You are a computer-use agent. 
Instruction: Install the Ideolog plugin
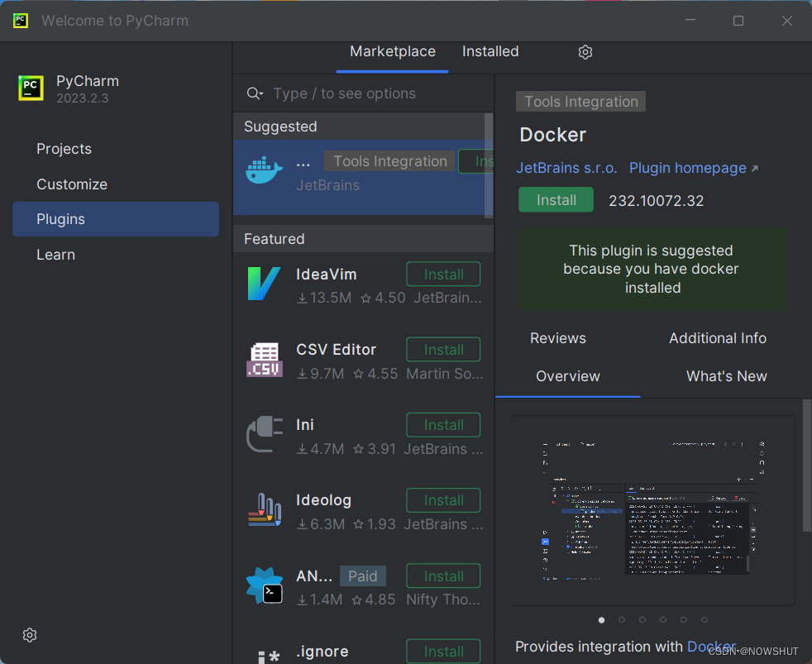point(443,500)
